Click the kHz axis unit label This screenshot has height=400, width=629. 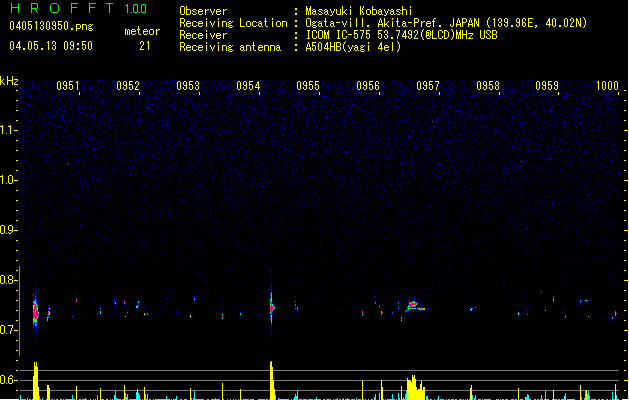pos(9,81)
